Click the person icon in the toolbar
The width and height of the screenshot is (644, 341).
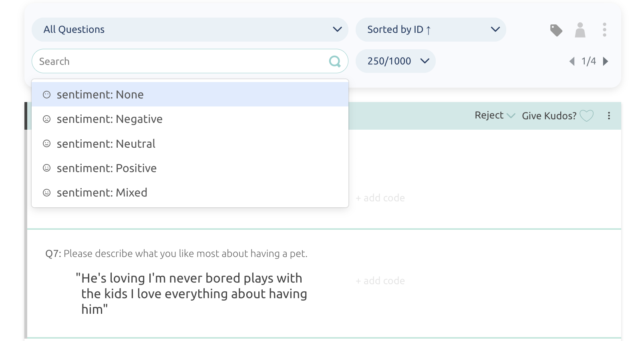pyautogui.click(x=580, y=30)
